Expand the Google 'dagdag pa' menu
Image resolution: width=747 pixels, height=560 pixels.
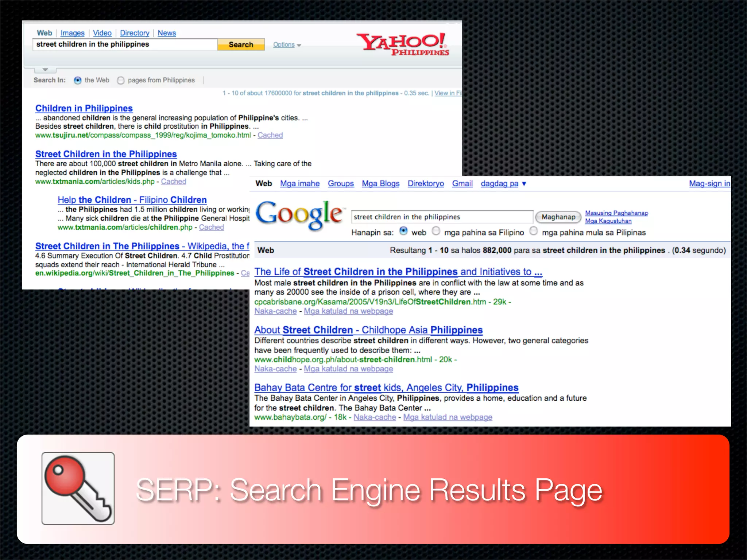coord(503,183)
